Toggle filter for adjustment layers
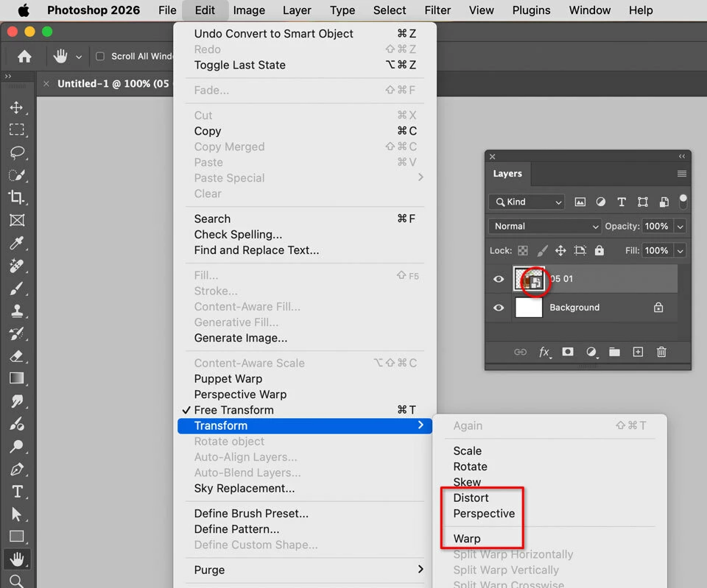Viewport: 707px width, 588px height. pyautogui.click(x=601, y=202)
